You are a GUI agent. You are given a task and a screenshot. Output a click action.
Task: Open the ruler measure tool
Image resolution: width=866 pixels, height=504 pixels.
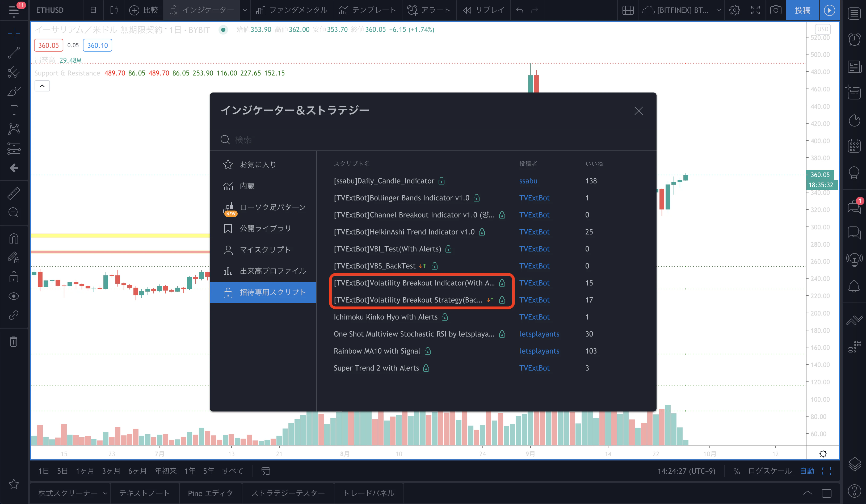click(x=14, y=194)
